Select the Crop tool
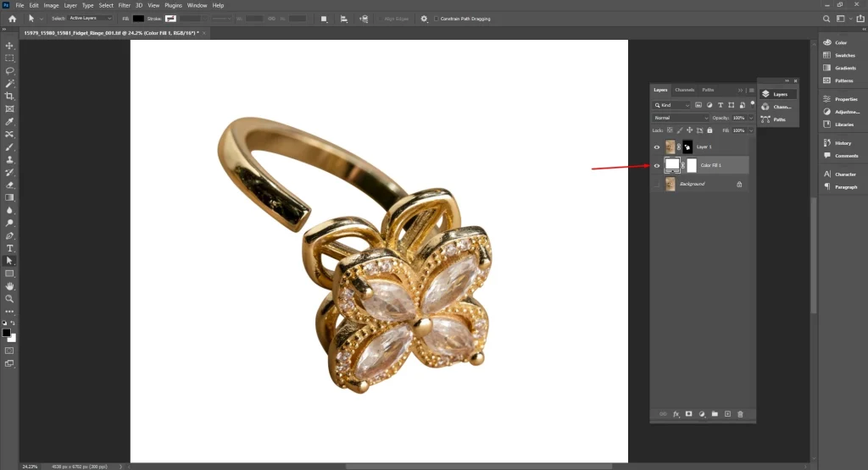Viewport: 868px width, 470px height. (x=10, y=97)
